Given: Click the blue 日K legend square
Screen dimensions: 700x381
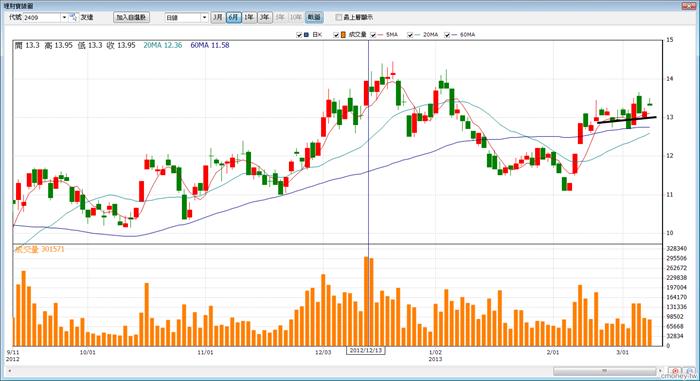Looking at the screenshot, I should tap(306, 34).
